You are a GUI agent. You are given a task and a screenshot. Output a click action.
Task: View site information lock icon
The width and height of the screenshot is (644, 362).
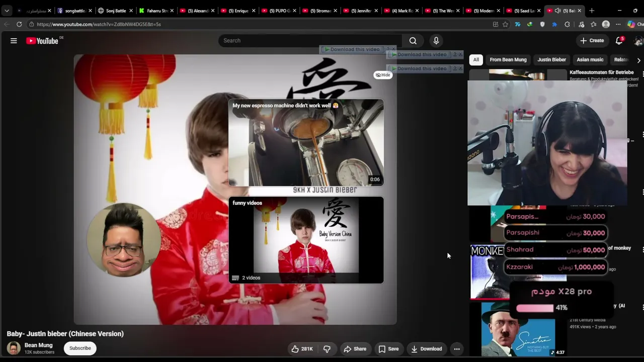pos(31,24)
